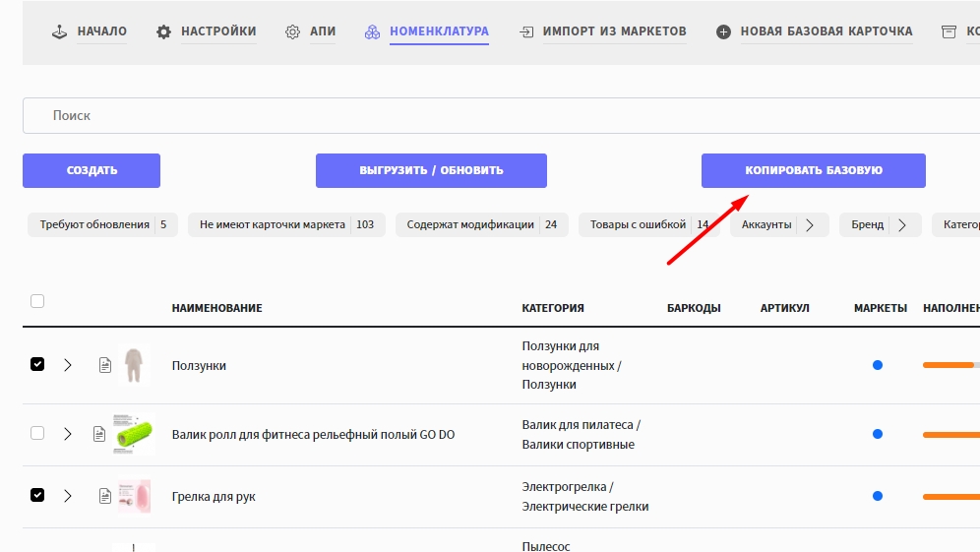
Task: Click the plus icon for Новая базовая карточка
Action: tap(723, 32)
